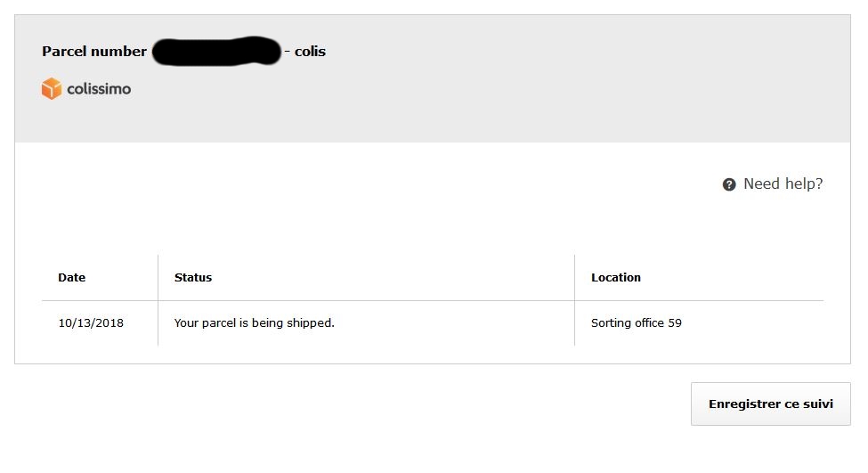Screen dimensions: 868x473
Task: Click the 'colis' text in the heading
Action: [x=310, y=52]
